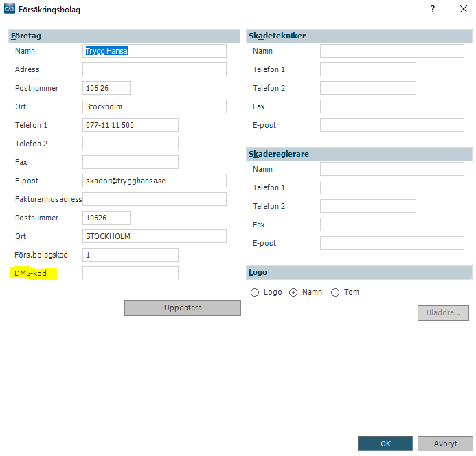Click the Skadereglerare Telefon 1 field
The image size is (476, 456).
point(368,187)
